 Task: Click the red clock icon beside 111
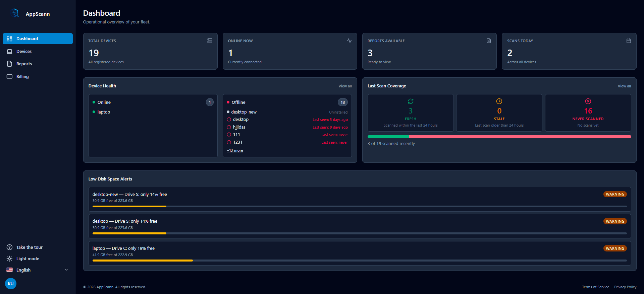coord(229,135)
